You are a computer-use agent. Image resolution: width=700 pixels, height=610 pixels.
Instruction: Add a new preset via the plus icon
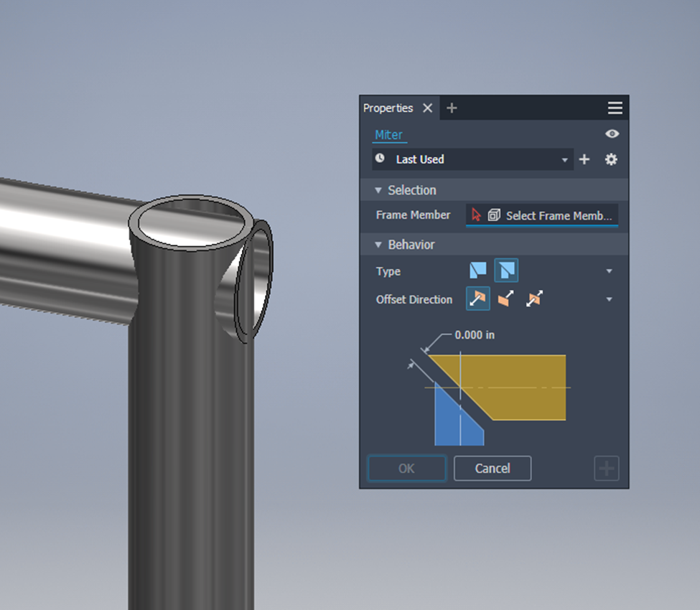(584, 159)
